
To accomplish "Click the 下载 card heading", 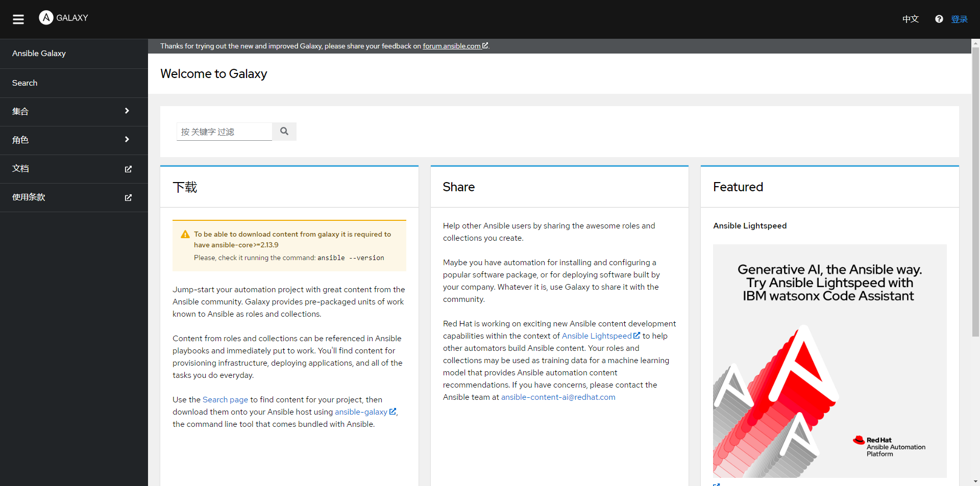I will click(x=185, y=187).
